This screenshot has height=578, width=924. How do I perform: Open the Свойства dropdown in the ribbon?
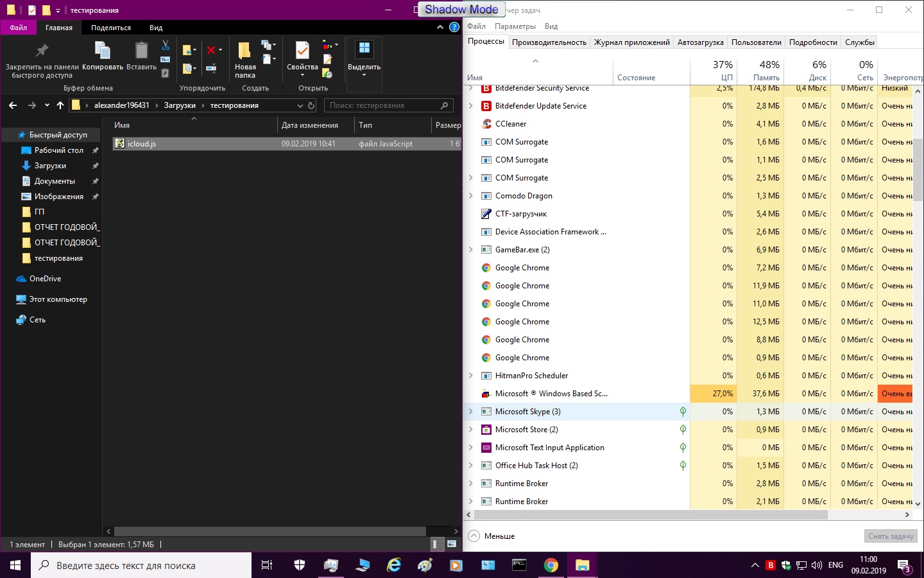pos(302,74)
